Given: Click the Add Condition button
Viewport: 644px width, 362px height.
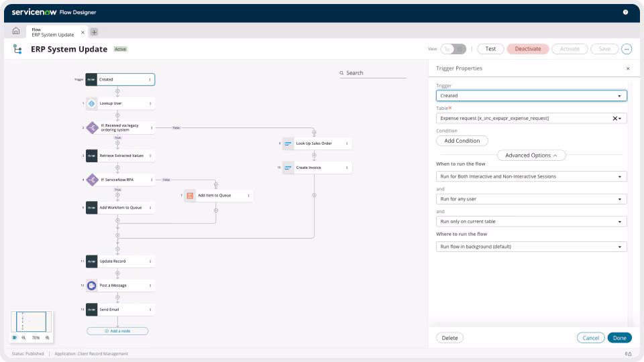Looking at the screenshot, I should 462,141.
